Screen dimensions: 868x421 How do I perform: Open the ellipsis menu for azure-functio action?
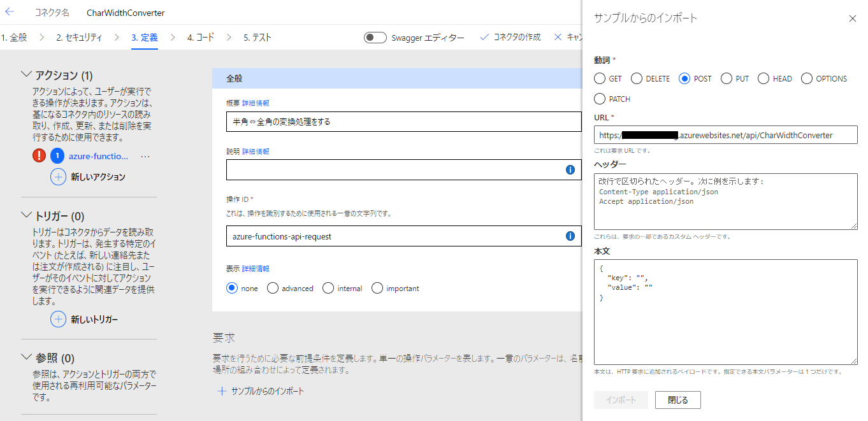(145, 156)
